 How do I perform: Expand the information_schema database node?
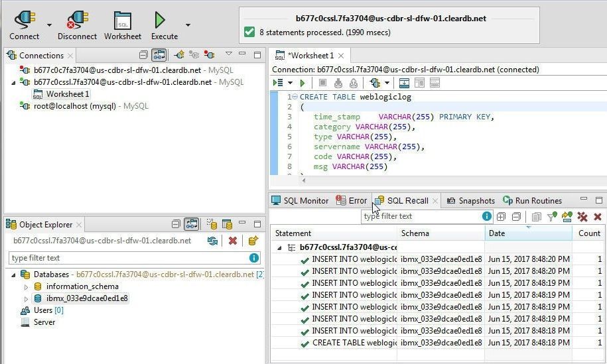[x=26, y=287]
